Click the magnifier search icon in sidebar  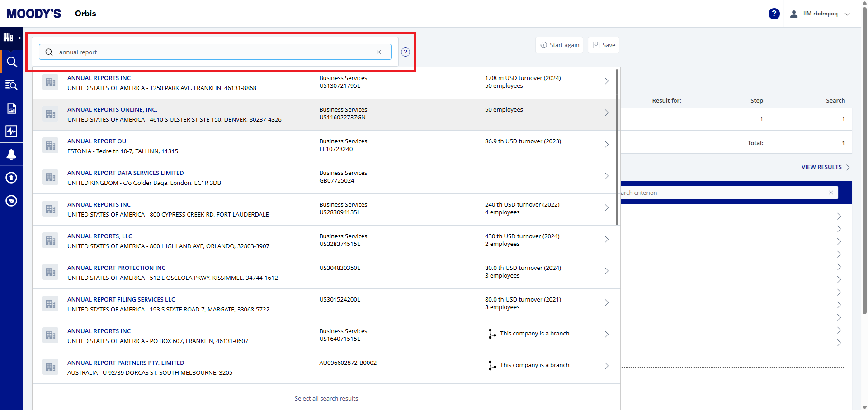click(x=11, y=62)
